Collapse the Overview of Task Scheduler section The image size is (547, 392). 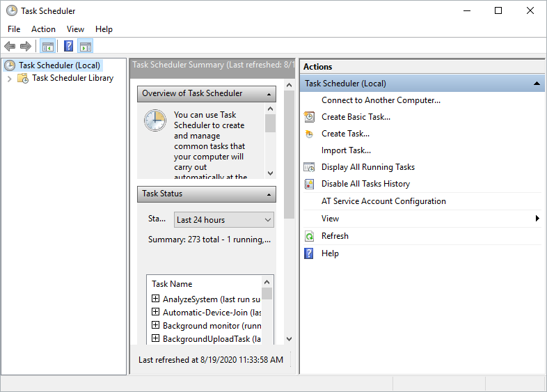tap(268, 94)
